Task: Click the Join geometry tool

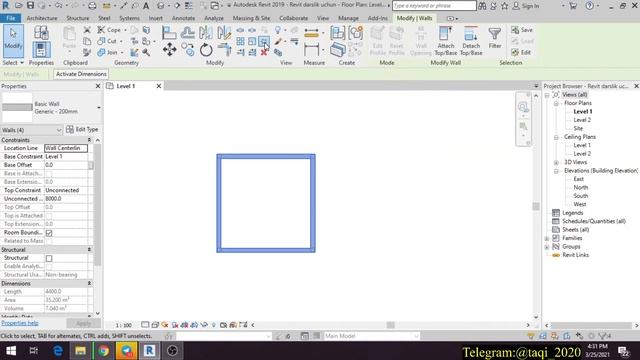Action: point(108,52)
